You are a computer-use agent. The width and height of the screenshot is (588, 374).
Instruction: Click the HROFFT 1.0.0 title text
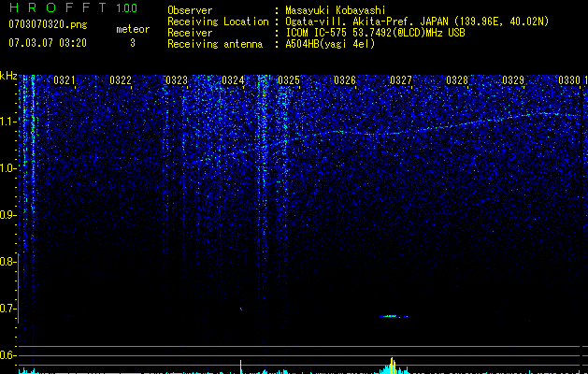(73, 7)
